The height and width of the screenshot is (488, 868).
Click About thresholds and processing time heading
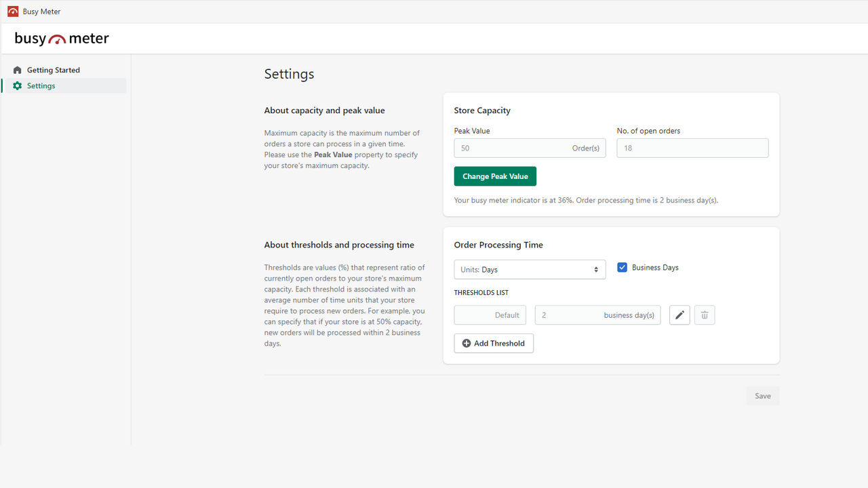339,245
